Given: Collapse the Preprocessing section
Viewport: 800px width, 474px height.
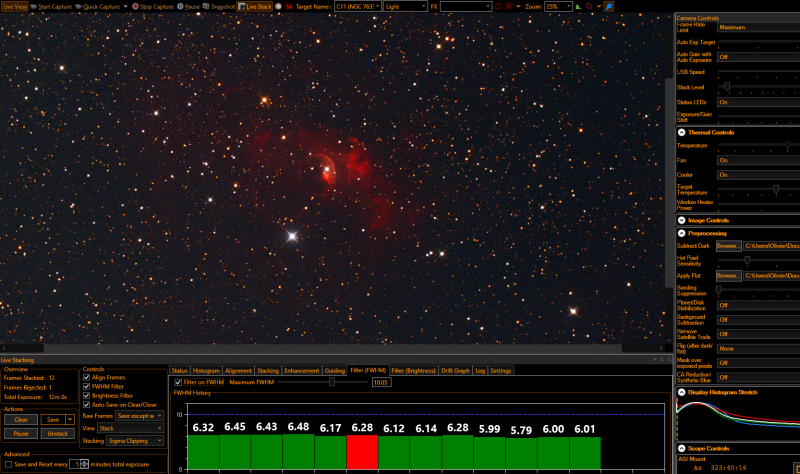Looking at the screenshot, I should pyautogui.click(x=682, y=233).
